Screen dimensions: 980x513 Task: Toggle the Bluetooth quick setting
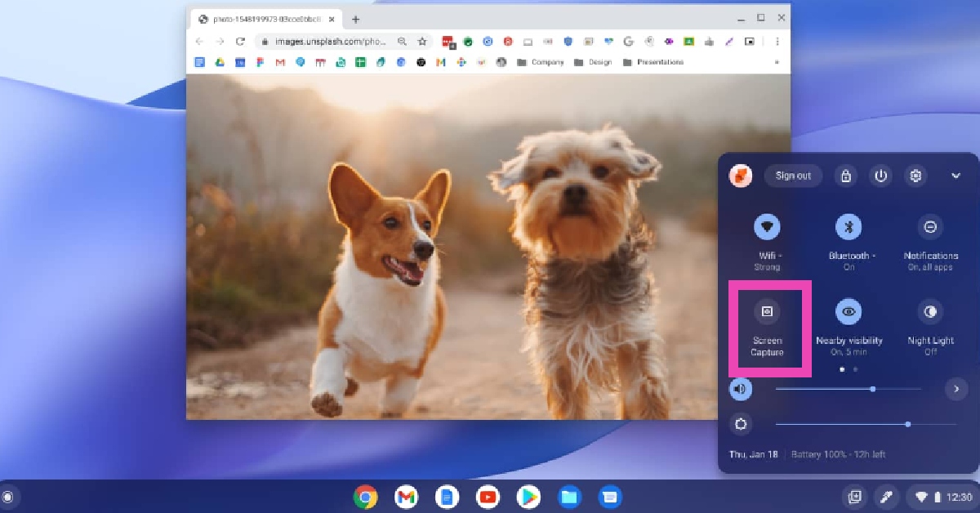(849, 226)
